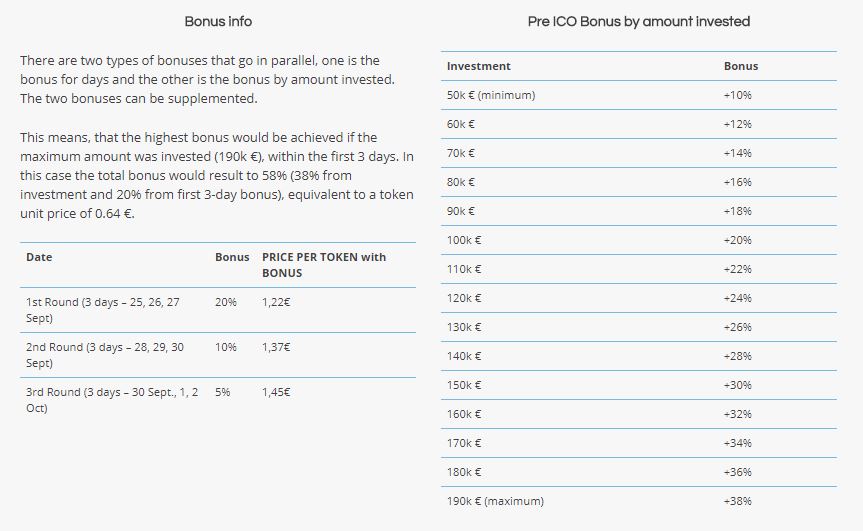Viewport: 863px width, 531px height.
Task: Click the 150k € investment row
Action: (638, 385)
